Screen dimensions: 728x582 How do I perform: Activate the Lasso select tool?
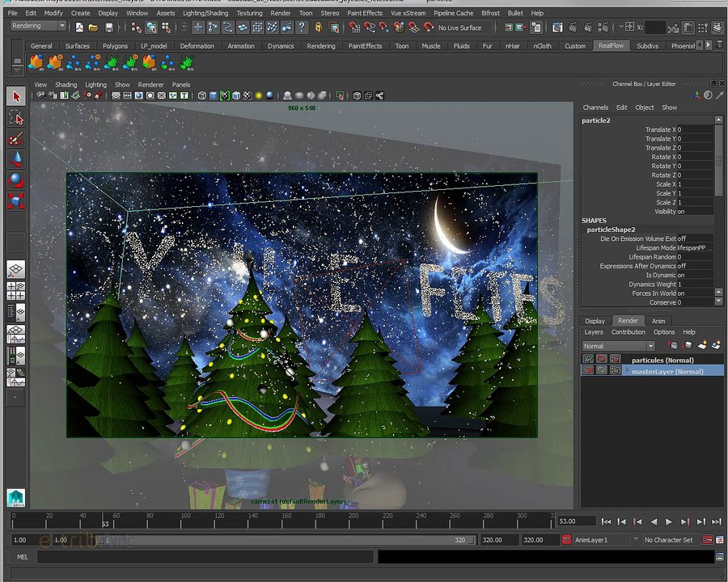(16, 118)
